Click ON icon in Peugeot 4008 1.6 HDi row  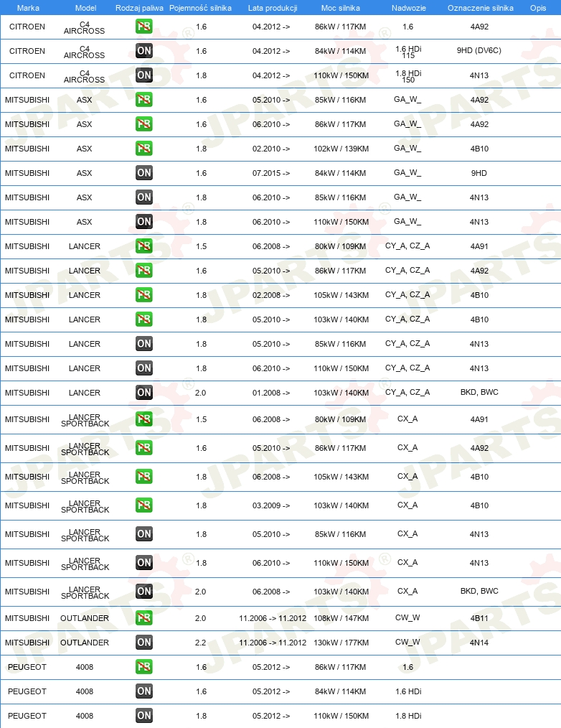coord(144,691)
